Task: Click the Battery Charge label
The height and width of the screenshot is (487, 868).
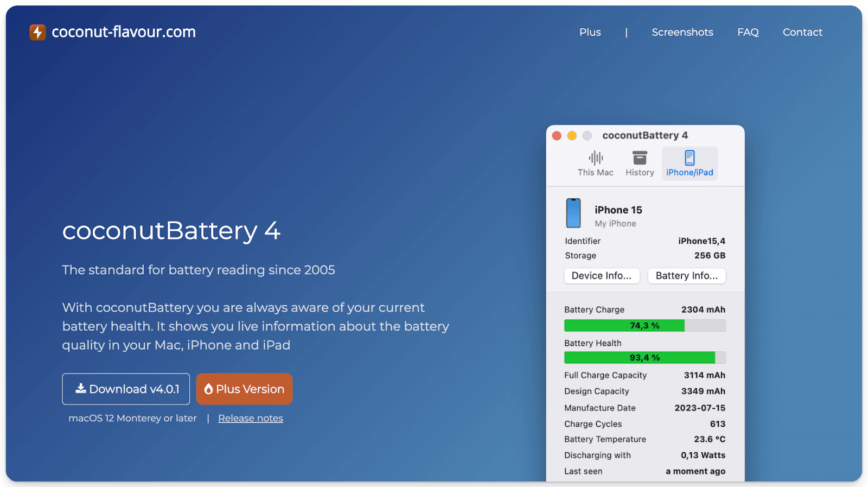Action: coord(594,309)
